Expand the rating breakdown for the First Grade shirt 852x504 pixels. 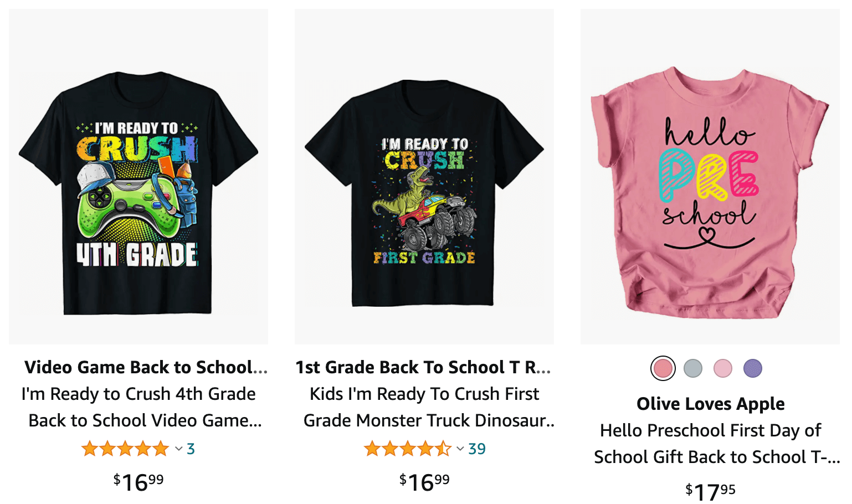(x=459, y=449)
